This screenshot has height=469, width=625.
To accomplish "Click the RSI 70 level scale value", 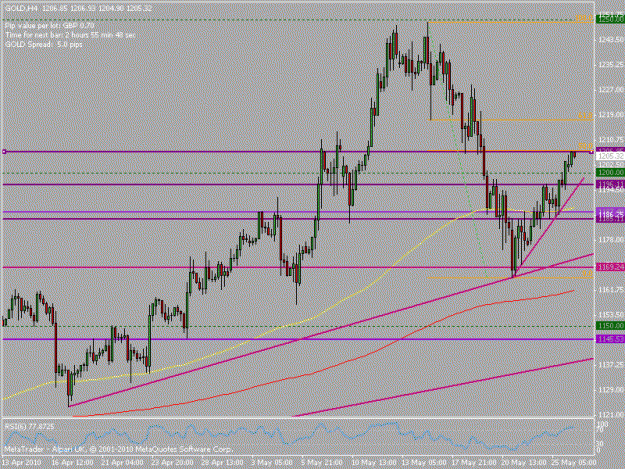I will 600,430.
